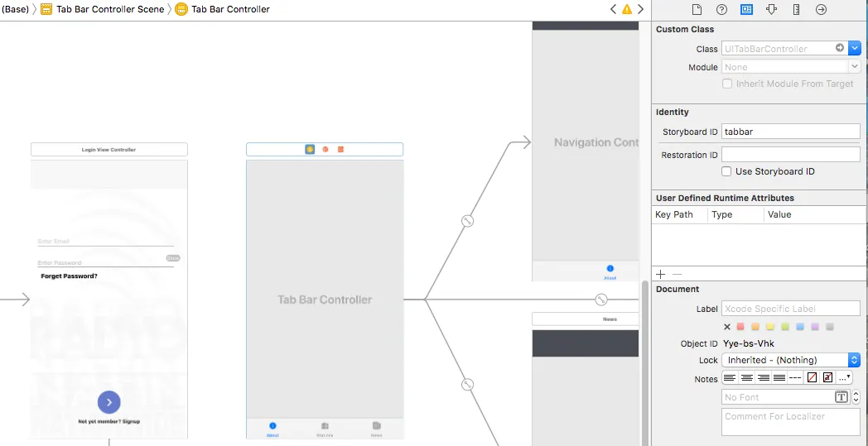
Task: Open Class dropdown arrow
Action: coord(856,49)
